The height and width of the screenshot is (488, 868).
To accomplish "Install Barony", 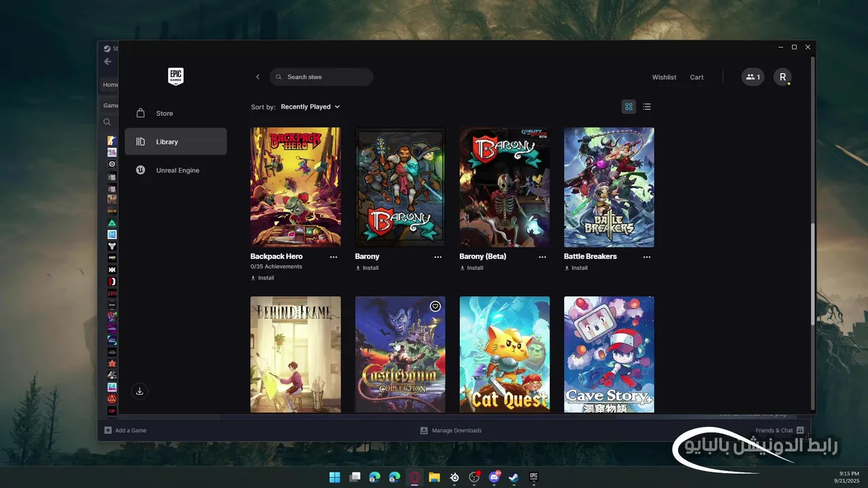I will [367, 268].
